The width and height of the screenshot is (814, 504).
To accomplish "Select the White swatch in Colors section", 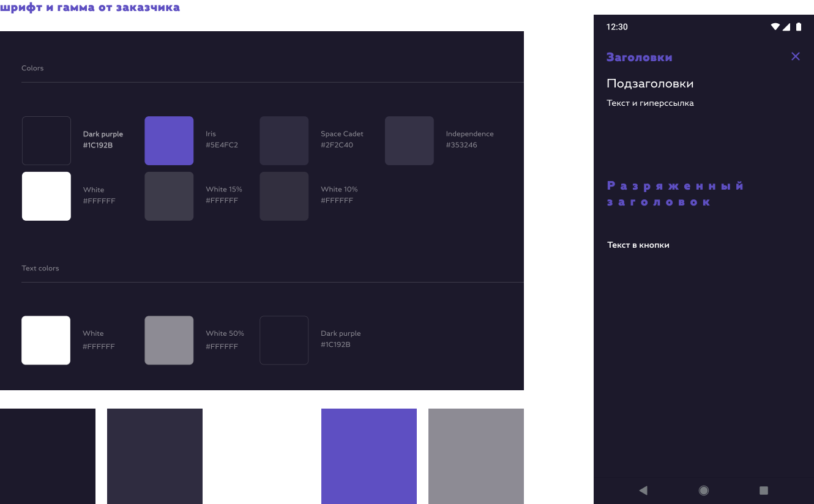I will click(x=47, y=196).
